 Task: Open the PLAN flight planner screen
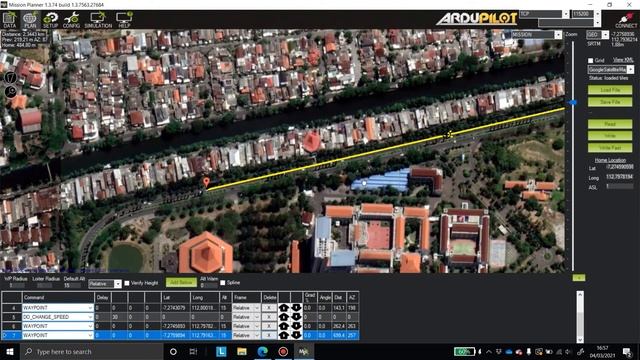coord(30,20)
